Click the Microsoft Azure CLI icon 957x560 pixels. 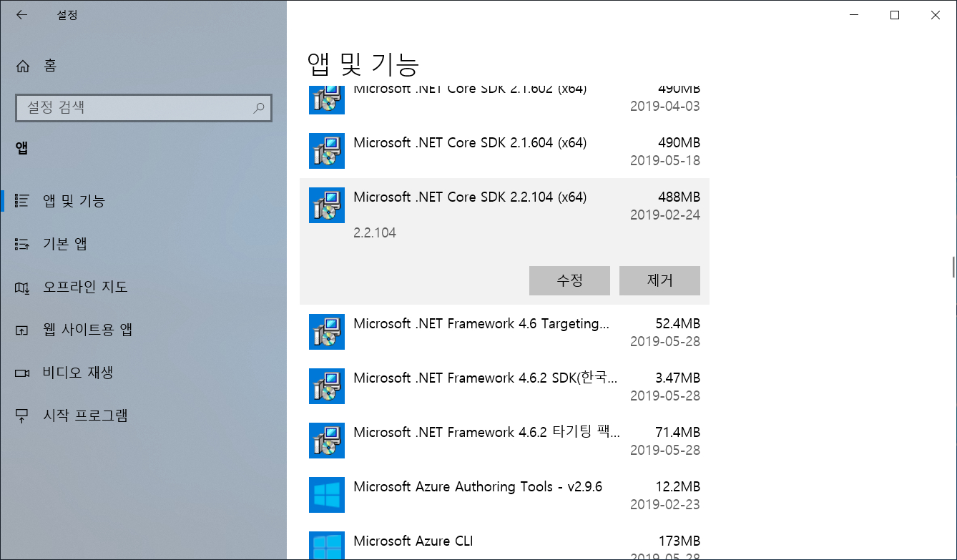pos(327,546)
